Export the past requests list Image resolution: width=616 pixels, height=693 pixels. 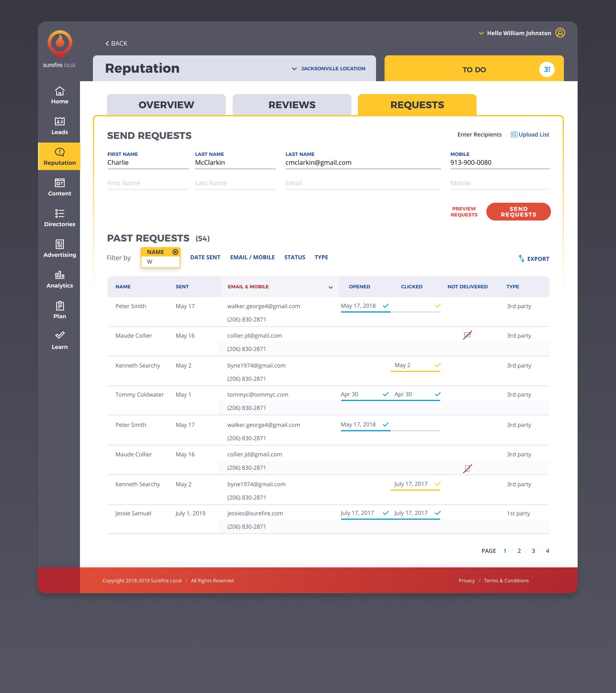534,259
